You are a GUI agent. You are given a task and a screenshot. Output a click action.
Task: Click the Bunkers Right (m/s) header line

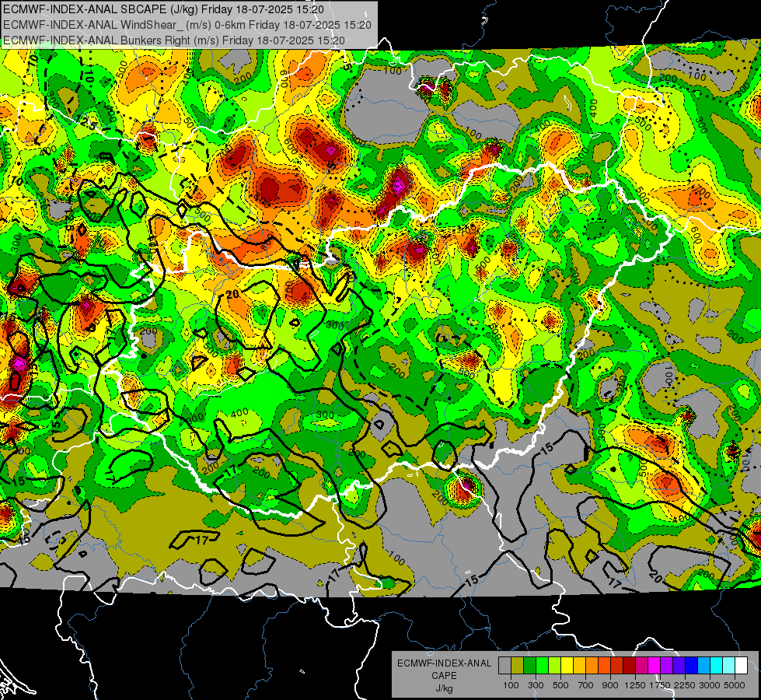point(174,40)
